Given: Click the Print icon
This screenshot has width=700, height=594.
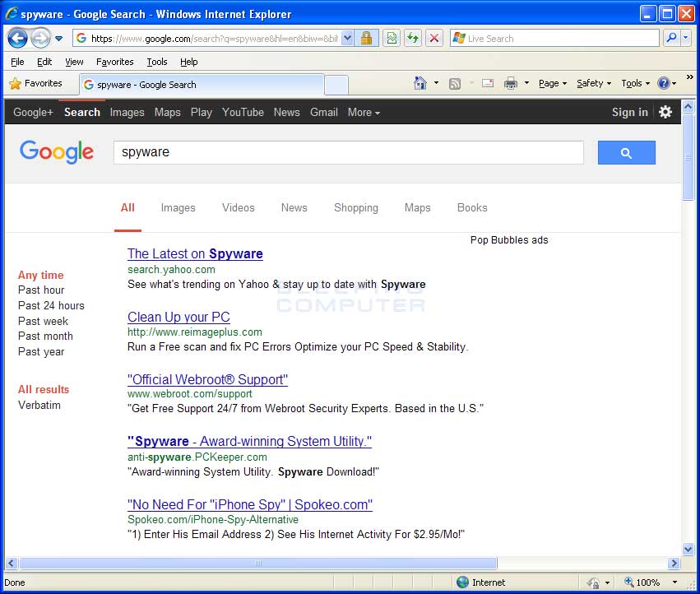Looking at the screenshot, I should [x=511, y=84].
